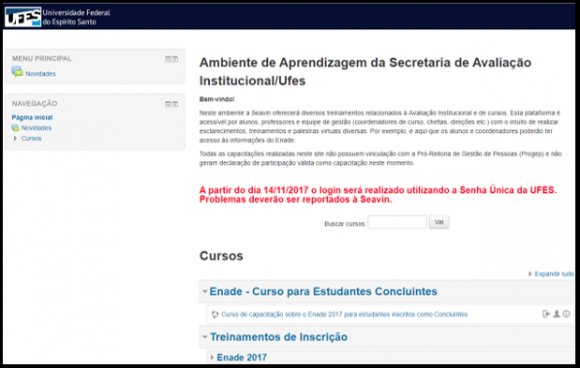Click the Buscar cursos label
This screenshot has width=580, height=368.
345,224
